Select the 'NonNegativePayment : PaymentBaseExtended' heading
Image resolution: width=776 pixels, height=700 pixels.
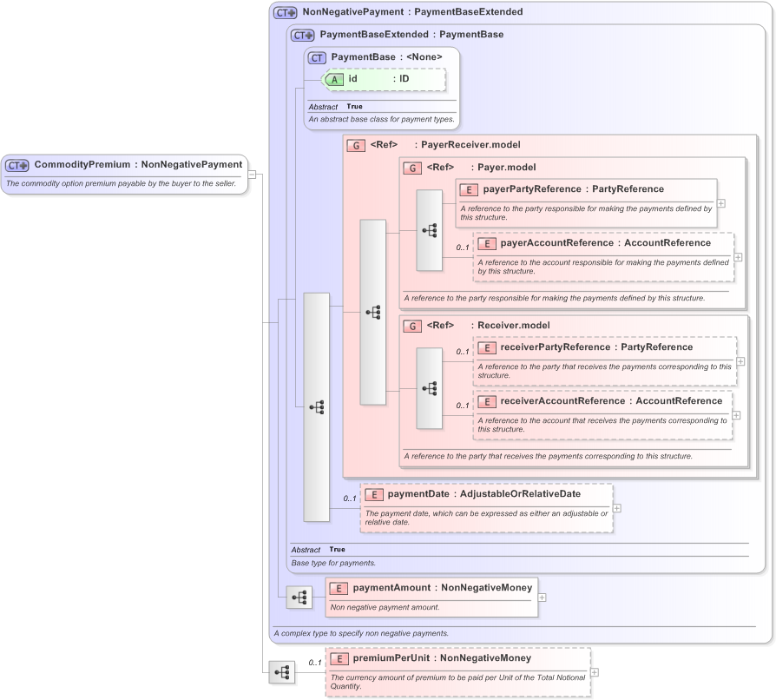coord(412,12)
